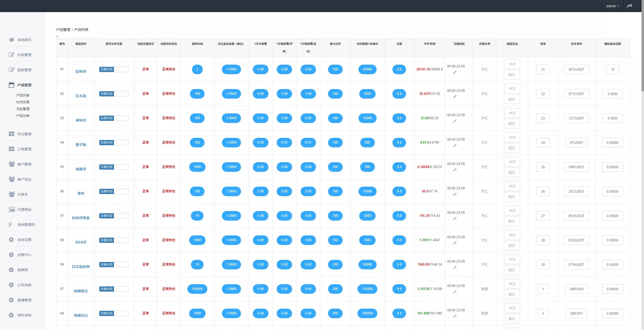The height and width of the screenshot is (330, 644).
Task: Expand the 订单管理 sidebar section
Action: (24, 149)
